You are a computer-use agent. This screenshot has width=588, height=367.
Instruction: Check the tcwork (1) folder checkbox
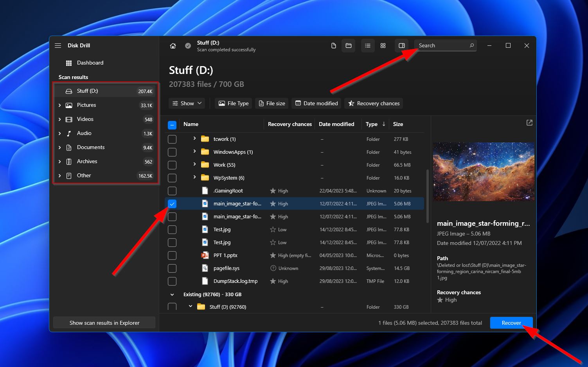click(172, 139)
